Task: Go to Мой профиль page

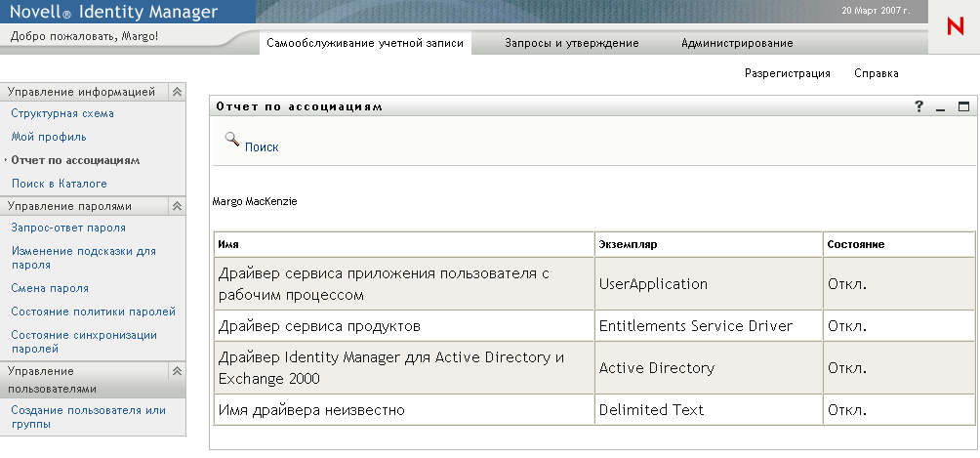Action: click(49, 137)
